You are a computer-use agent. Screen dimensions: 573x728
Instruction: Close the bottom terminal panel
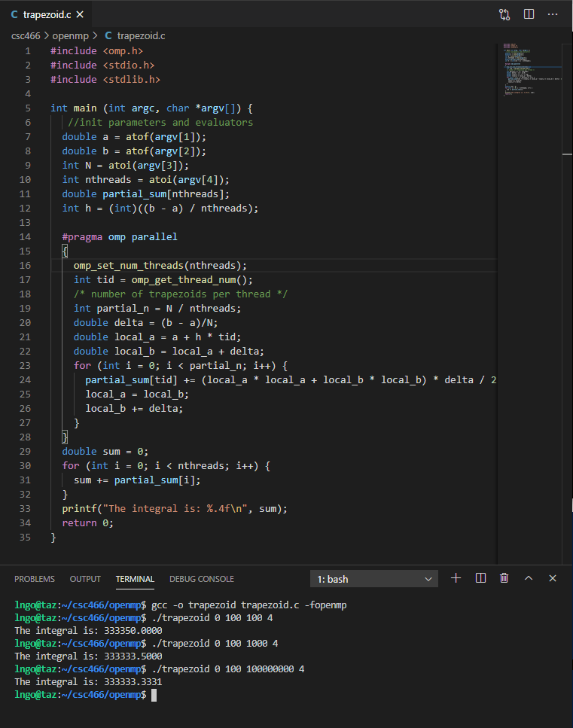[553, 578]
